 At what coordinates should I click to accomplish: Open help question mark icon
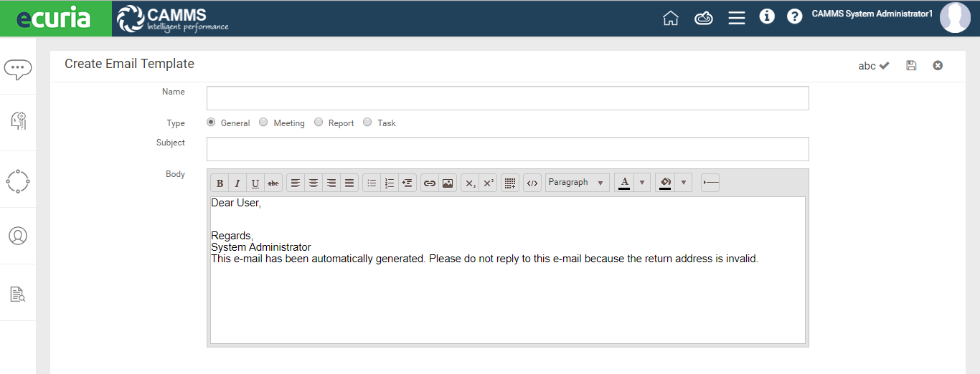pyautogui.click(x=794, y=16)
